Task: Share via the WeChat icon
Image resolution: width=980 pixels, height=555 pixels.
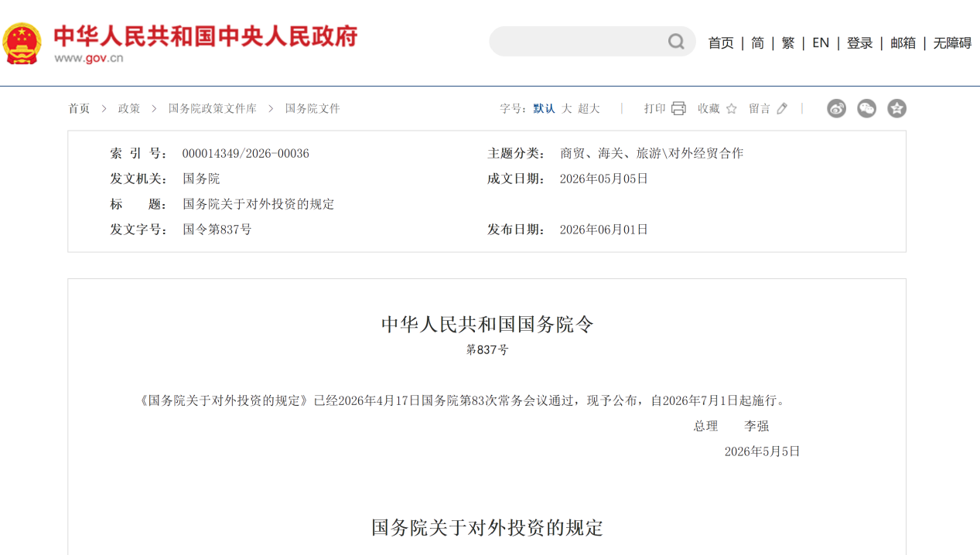Action: (866, 108)
